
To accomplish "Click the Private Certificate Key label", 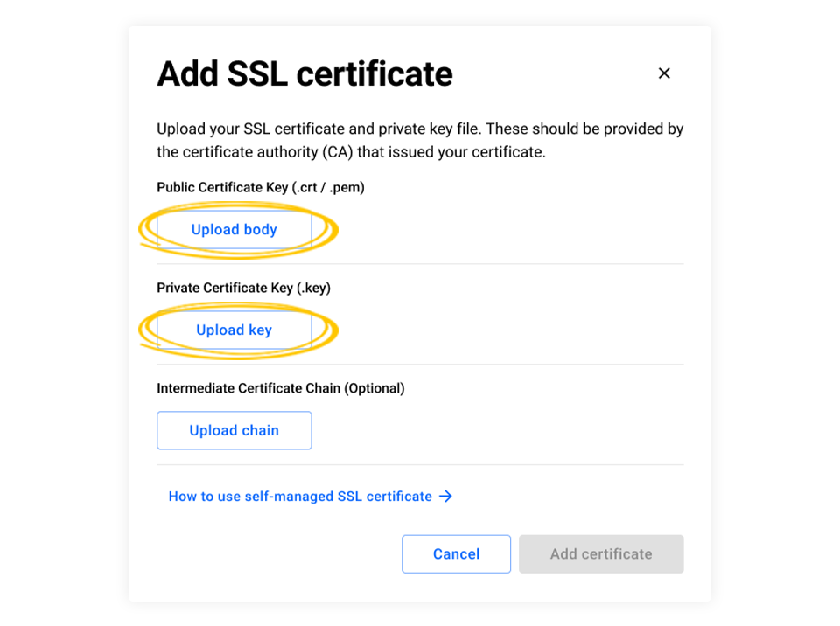I will click(x=246, y=288).
